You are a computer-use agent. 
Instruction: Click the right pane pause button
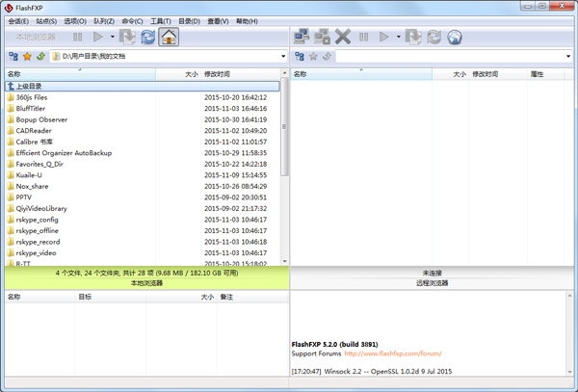[363, 37]
